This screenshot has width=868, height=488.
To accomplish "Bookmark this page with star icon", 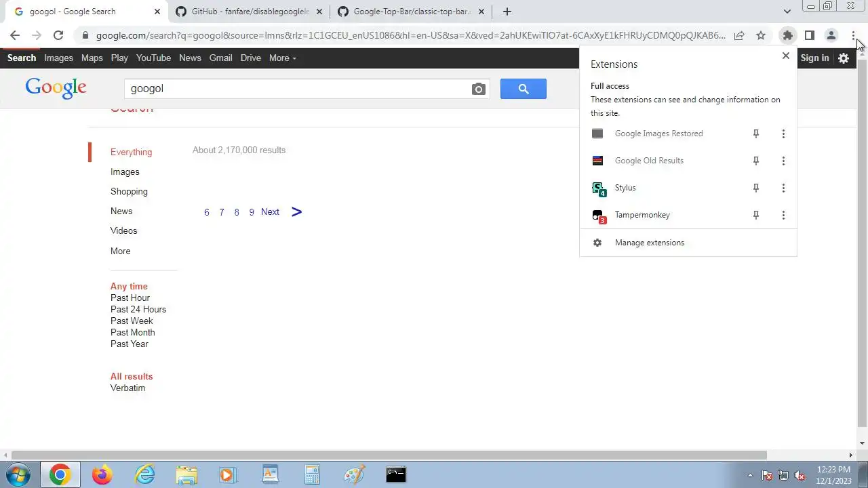I will coord(761,35).
